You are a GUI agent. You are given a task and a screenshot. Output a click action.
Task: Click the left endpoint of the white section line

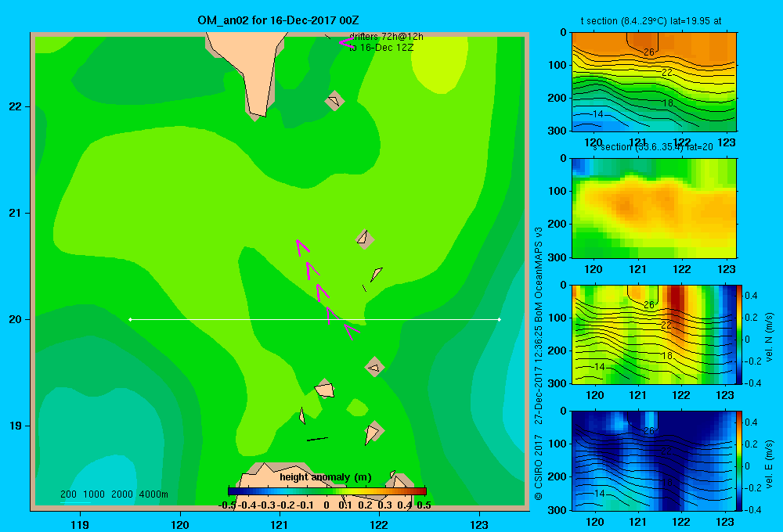pos(130,319)
